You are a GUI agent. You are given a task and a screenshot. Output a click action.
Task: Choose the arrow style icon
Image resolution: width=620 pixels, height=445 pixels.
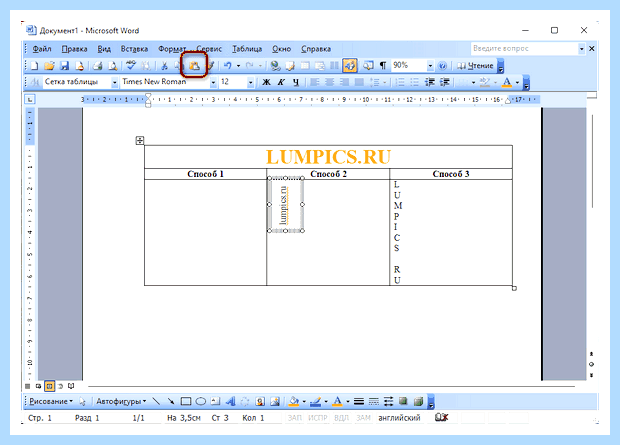(x=388, y=401)
